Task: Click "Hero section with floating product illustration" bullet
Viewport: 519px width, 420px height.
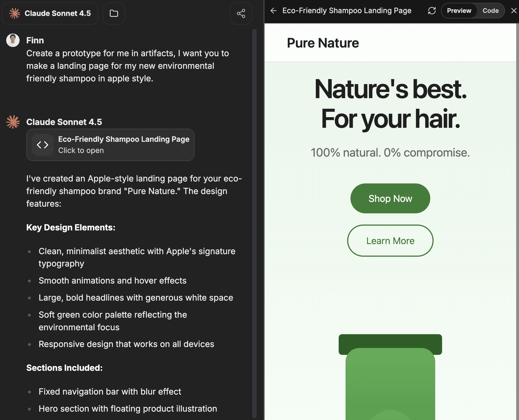Action: 128,409
